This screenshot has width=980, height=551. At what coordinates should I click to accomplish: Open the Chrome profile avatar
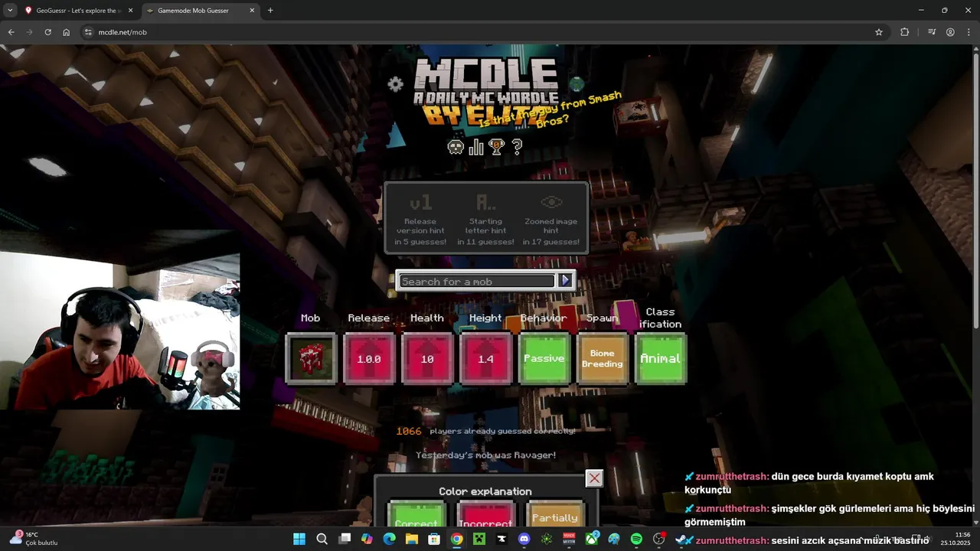point(950,32)
